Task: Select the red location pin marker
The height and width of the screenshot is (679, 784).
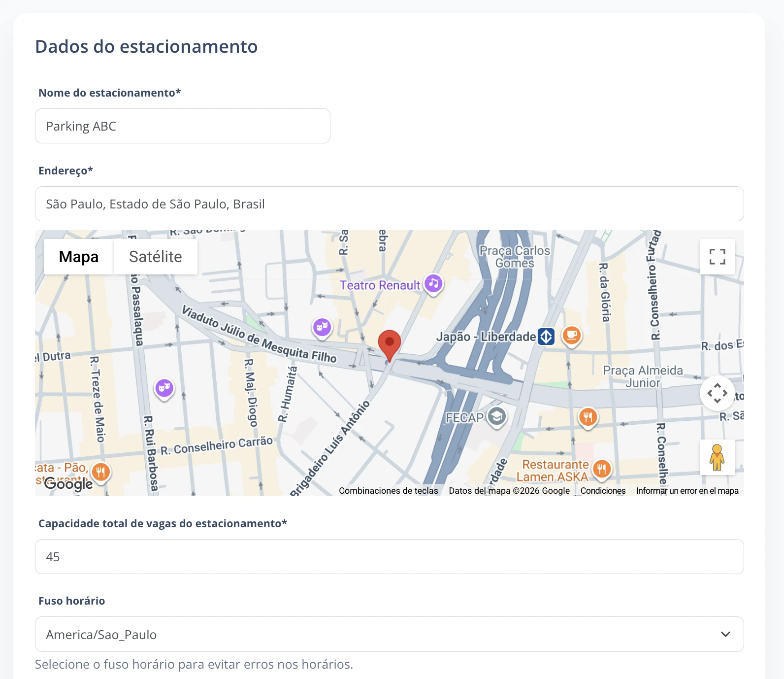Action: click(x=389, y=346)
